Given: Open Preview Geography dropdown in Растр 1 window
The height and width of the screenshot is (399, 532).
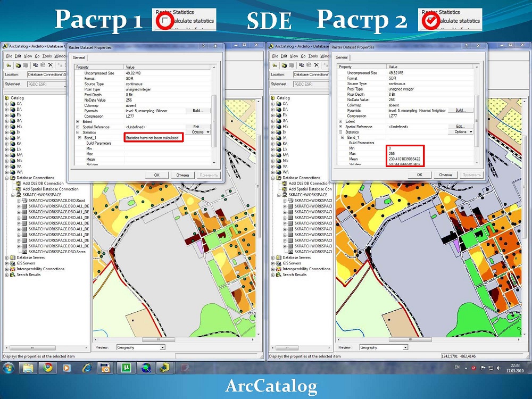Looking at the screenshot, I should (x=162, y=347).
